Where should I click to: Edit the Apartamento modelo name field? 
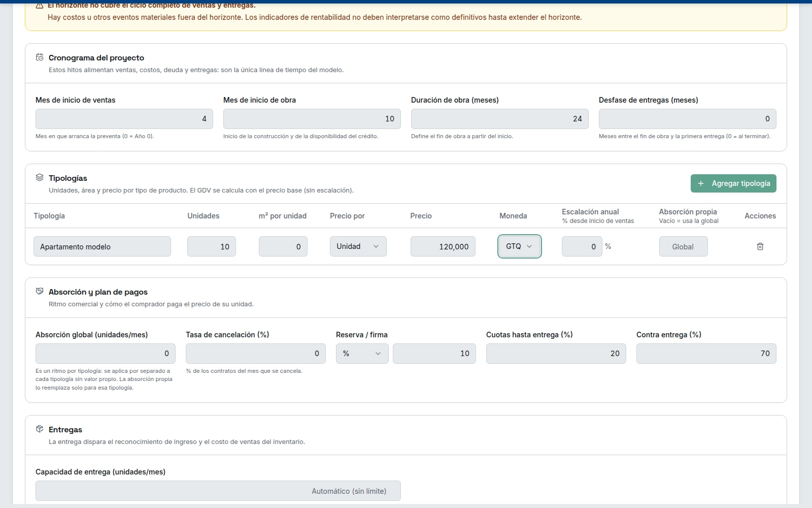[x=102, y=246]
